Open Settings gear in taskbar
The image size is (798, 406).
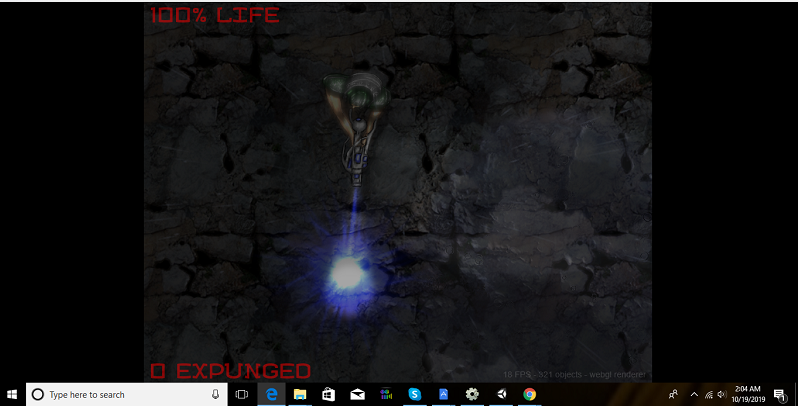coord(472,394)
